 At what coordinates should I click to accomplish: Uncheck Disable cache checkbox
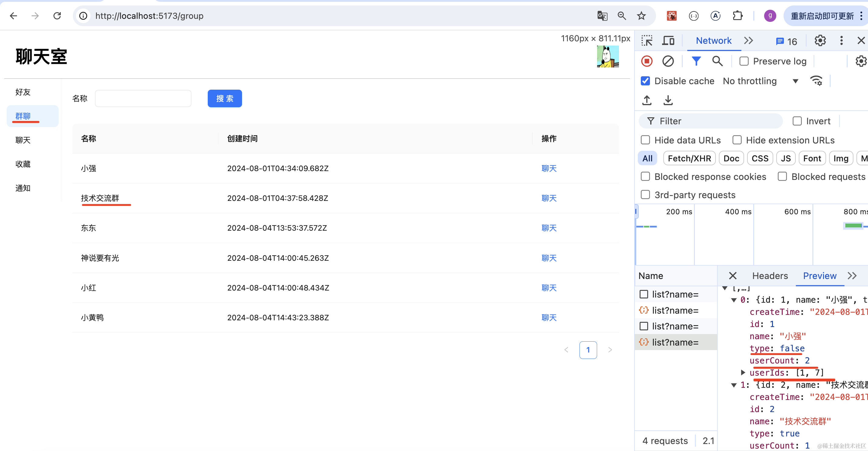click(645, 81)
